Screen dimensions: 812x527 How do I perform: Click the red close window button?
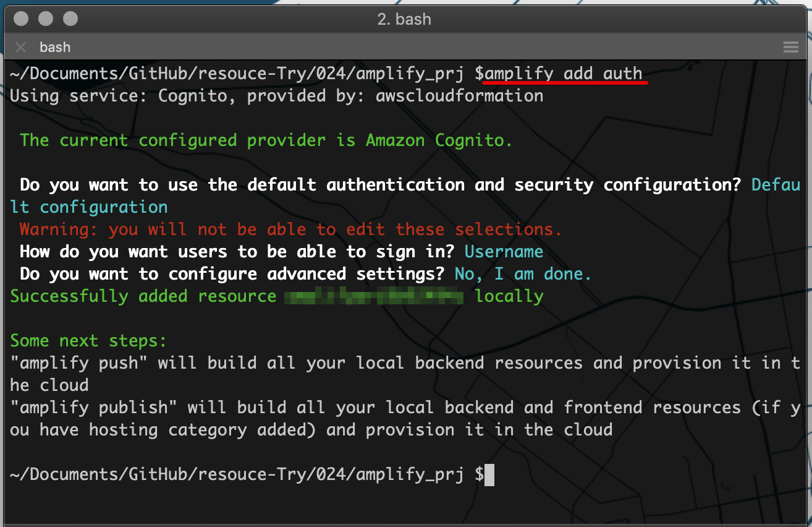(x=21, y=19)
